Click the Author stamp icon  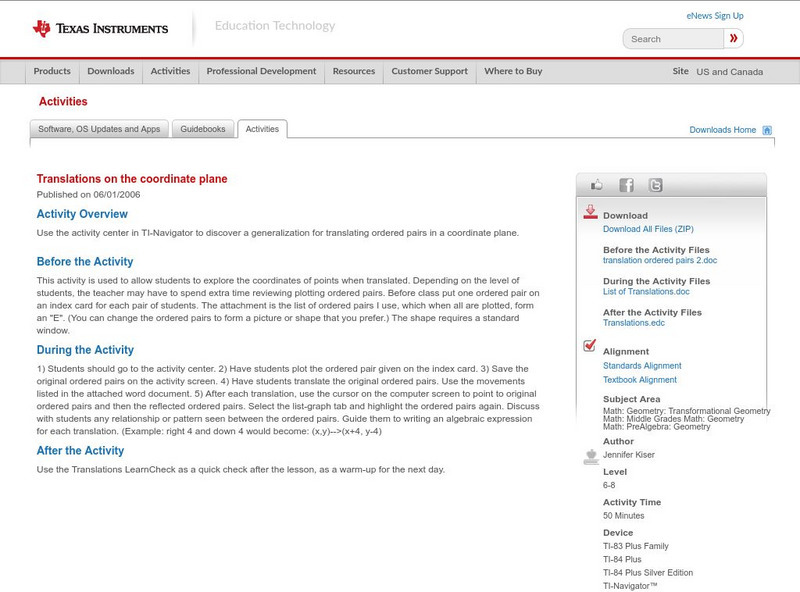(591, 457)
